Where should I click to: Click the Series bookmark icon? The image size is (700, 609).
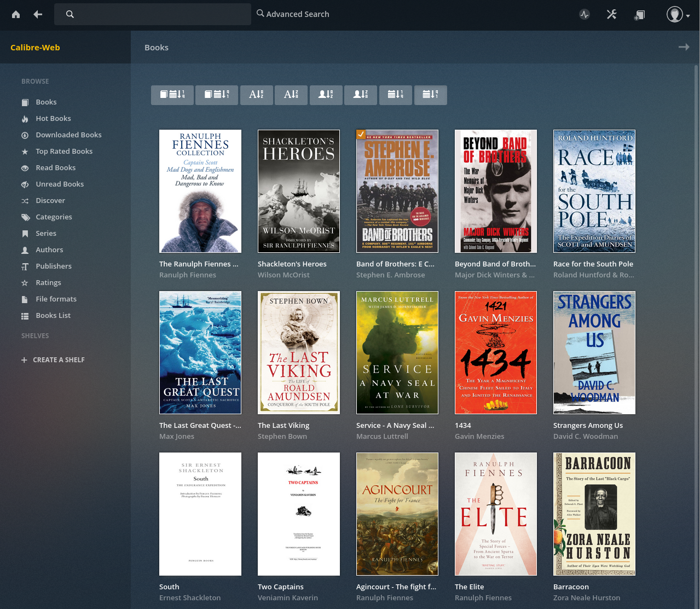pyautogui.click(x=25, y=234)
